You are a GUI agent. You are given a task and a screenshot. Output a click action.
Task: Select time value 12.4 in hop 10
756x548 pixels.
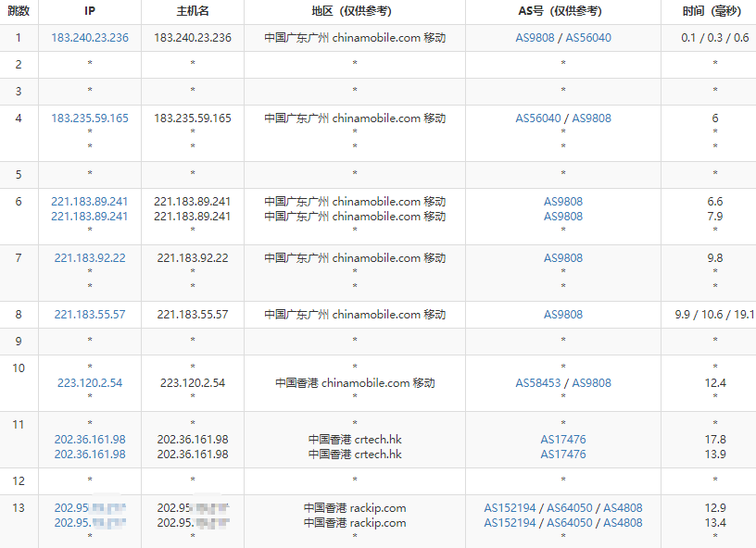point(715,383)
